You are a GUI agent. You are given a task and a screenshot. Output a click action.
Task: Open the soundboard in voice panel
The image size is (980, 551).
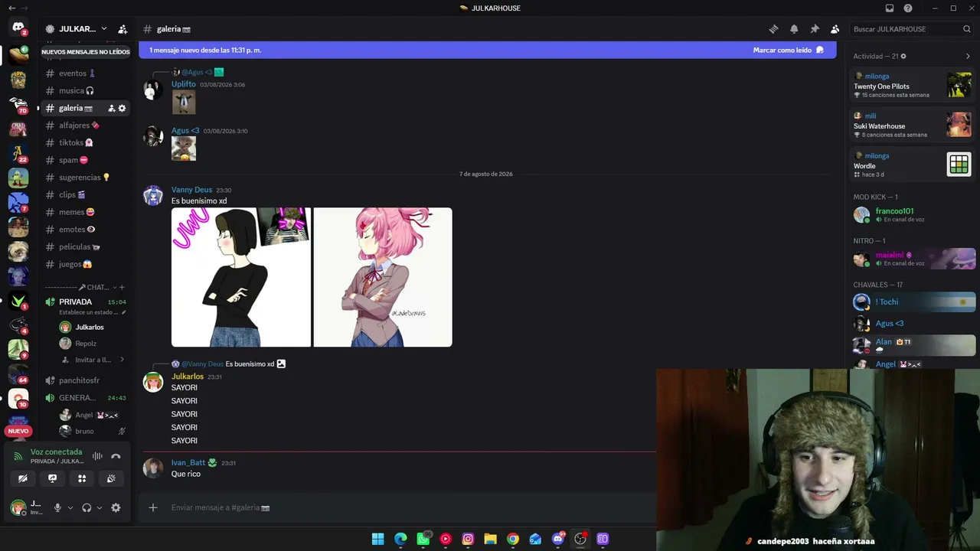(111, 478)
